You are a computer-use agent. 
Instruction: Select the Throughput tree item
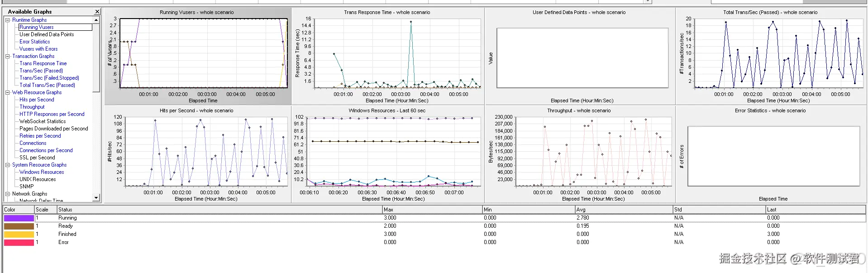(32, 107)
